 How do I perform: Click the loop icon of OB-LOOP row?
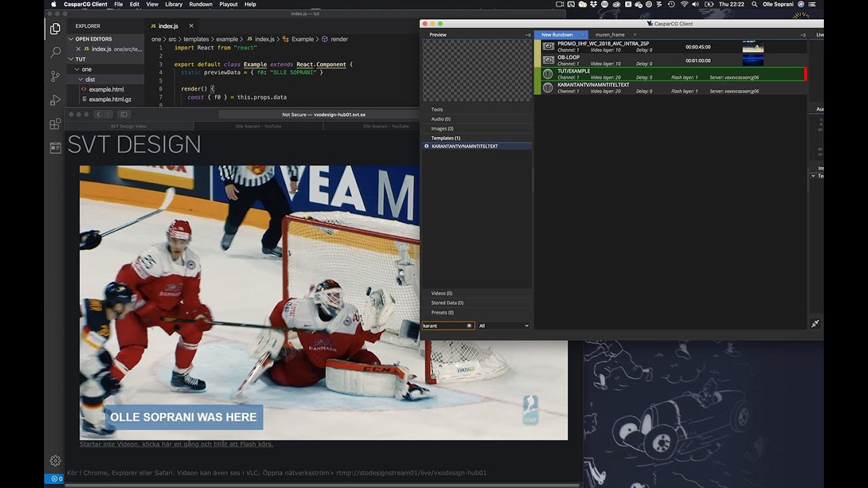tap(548, 60)
